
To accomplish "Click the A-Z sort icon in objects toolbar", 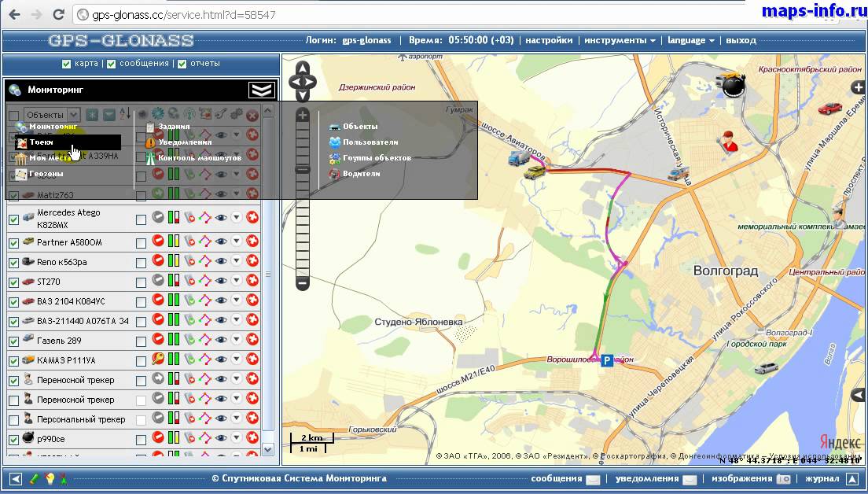I will pyautogui.click(x=126, y=114).
